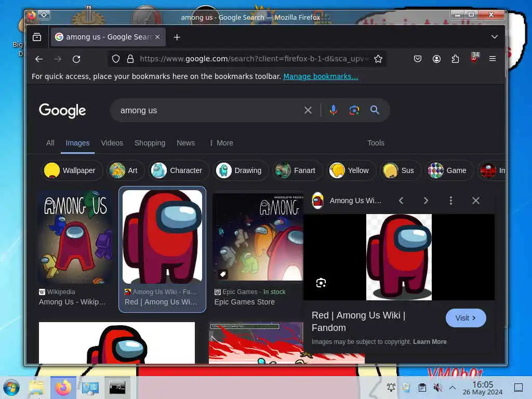Open file manager from the taskbar
Image resolution: width=532 pixels, height=399 pixels.
(x=36, y=388)
